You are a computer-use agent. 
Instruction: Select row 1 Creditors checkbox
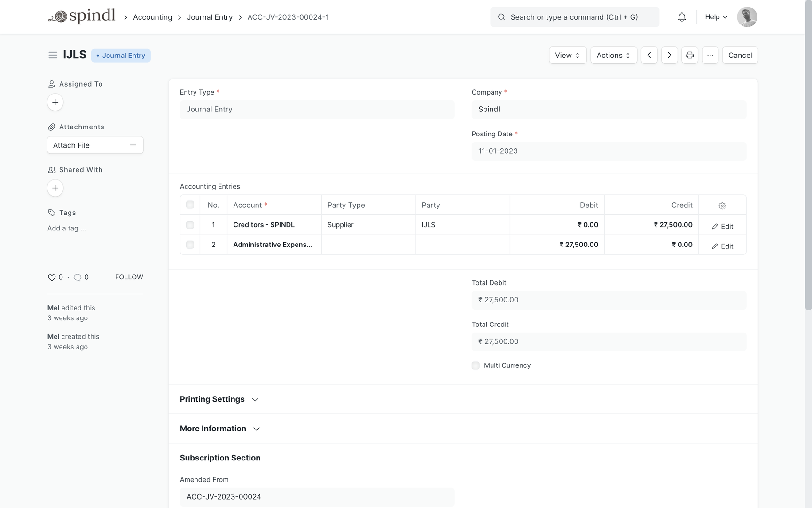(x=190, y=225)
